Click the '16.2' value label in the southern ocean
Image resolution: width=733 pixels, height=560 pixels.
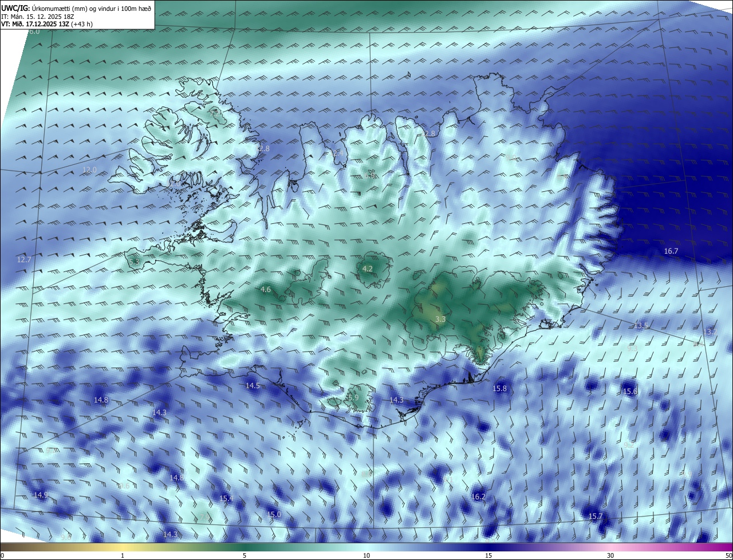tap(478, 497)
